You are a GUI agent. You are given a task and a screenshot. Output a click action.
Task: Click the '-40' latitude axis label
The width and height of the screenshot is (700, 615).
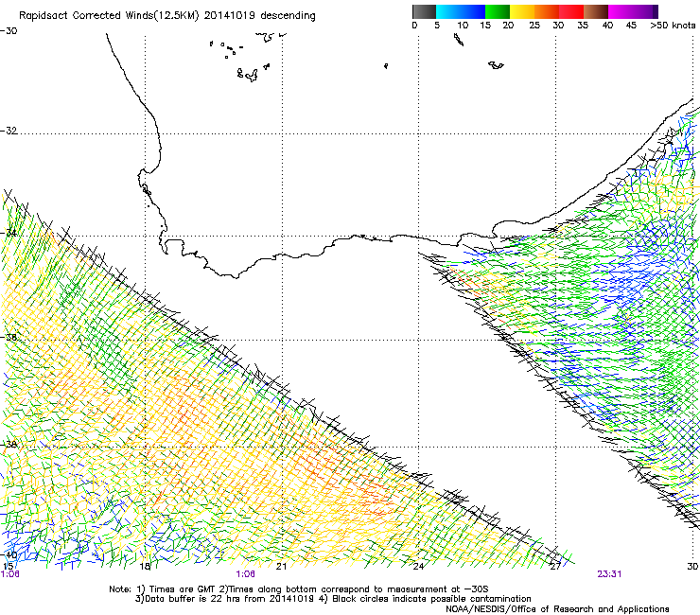(x=9, y=554)
